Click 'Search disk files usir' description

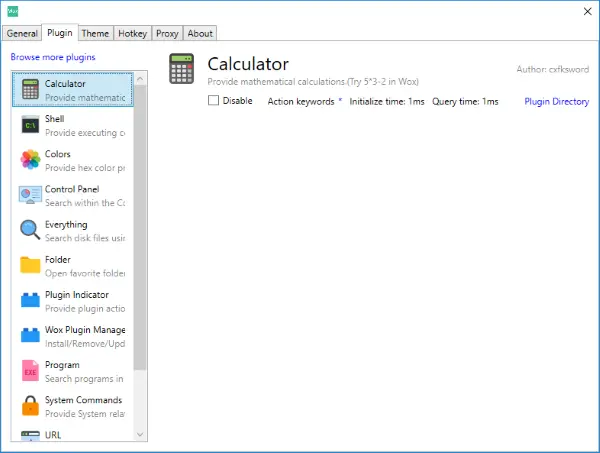pyautogui.click(x=85, y=238)
